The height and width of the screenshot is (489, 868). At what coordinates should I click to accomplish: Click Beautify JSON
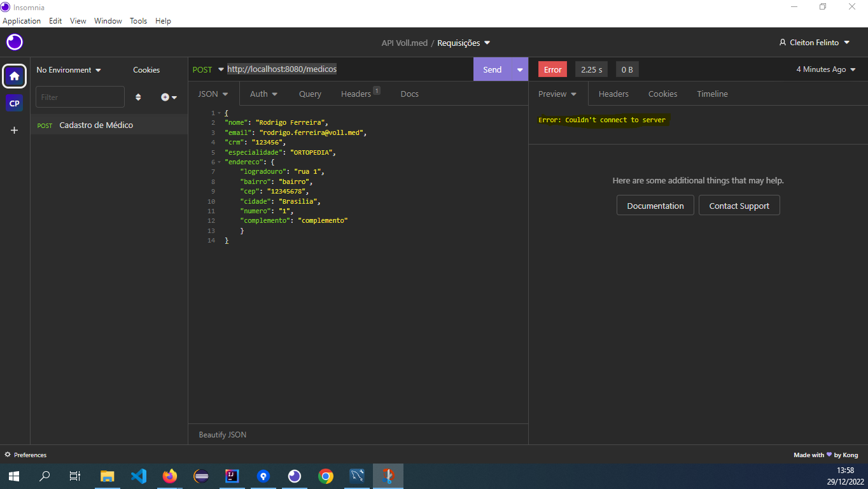coord(223,435)
